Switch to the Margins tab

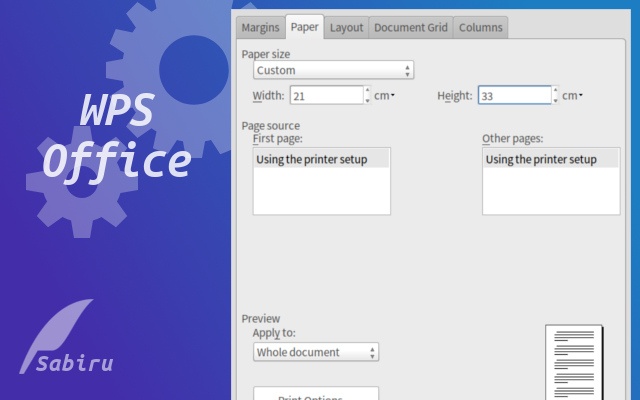(260, 27)
